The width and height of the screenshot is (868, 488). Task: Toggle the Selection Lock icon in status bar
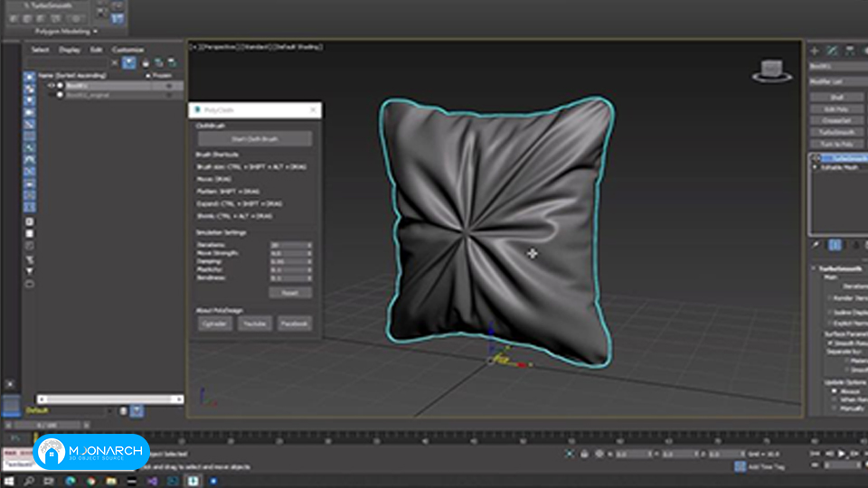[584, 454]
